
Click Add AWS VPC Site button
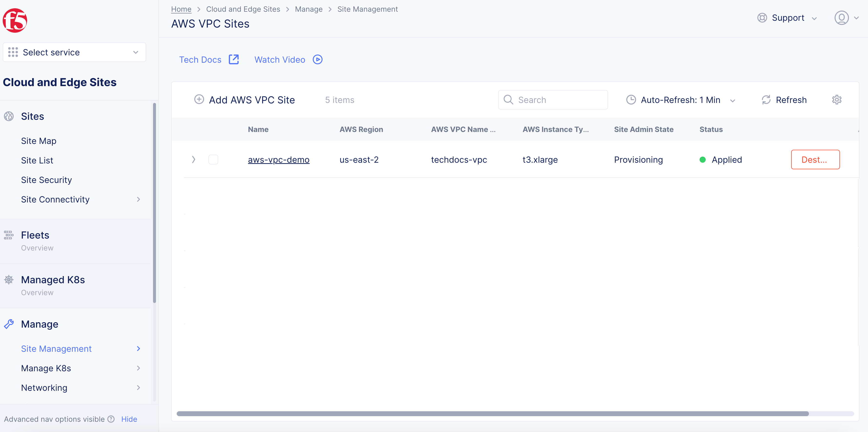pyautogui.click(x=245, y=100)
